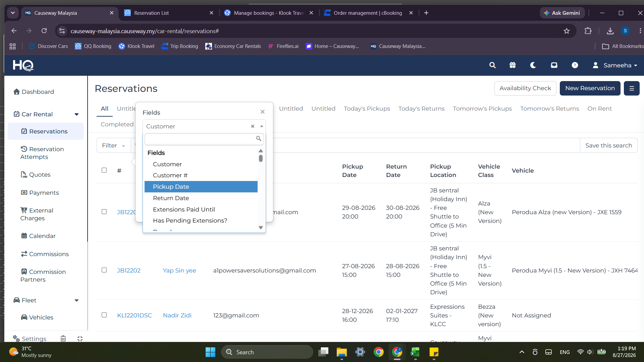This screenshot has width=644, height=362.
Task: Switch to Today's Pickups tab
Action: [367, 109]
